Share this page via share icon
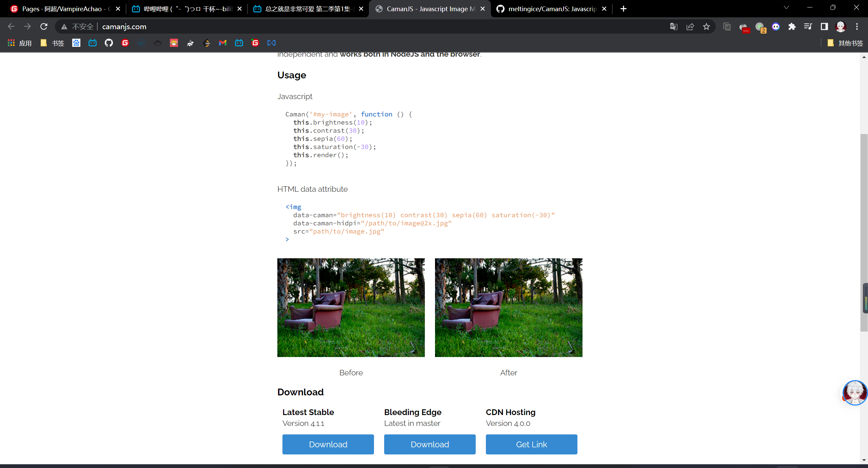868x468 pixels. click(690, 26)
